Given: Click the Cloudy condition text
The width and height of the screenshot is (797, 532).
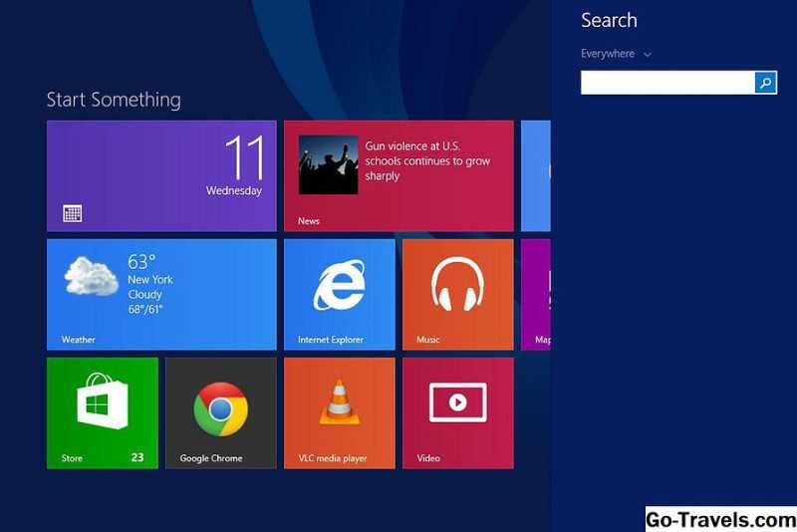Looking at the screenshot, I should pyautogui.click(x=144, y=295).
